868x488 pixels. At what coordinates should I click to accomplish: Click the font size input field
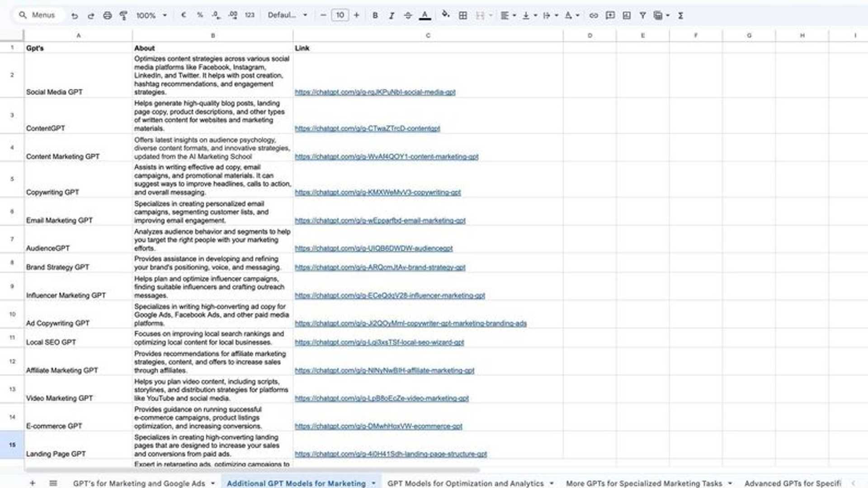coord(340,15)
